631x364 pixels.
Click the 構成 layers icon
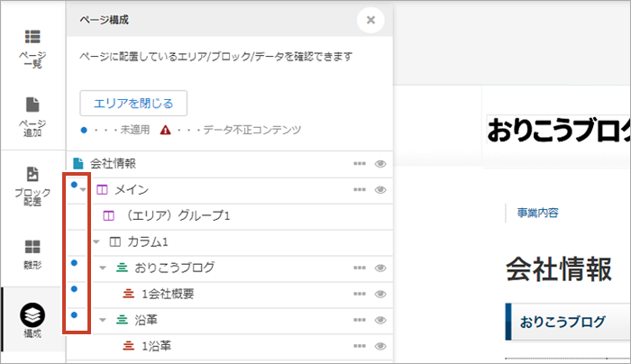pyautogui.click(x=32, y=315)
